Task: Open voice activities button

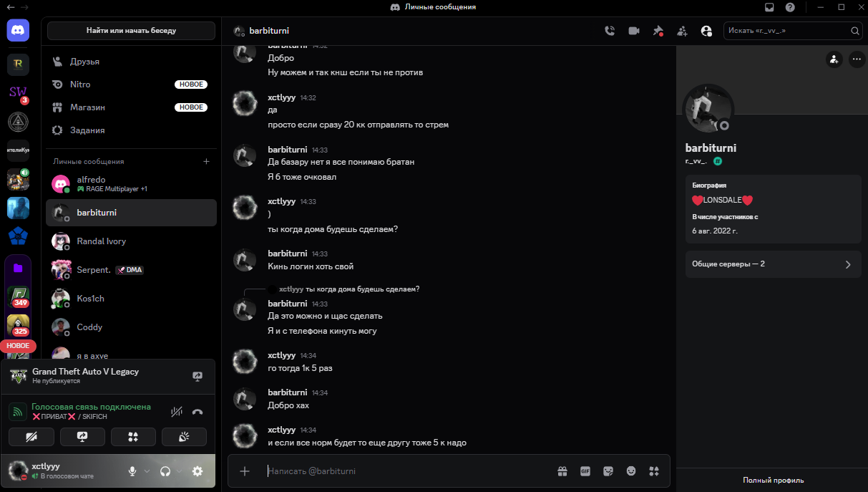Action: coord(133,437)
